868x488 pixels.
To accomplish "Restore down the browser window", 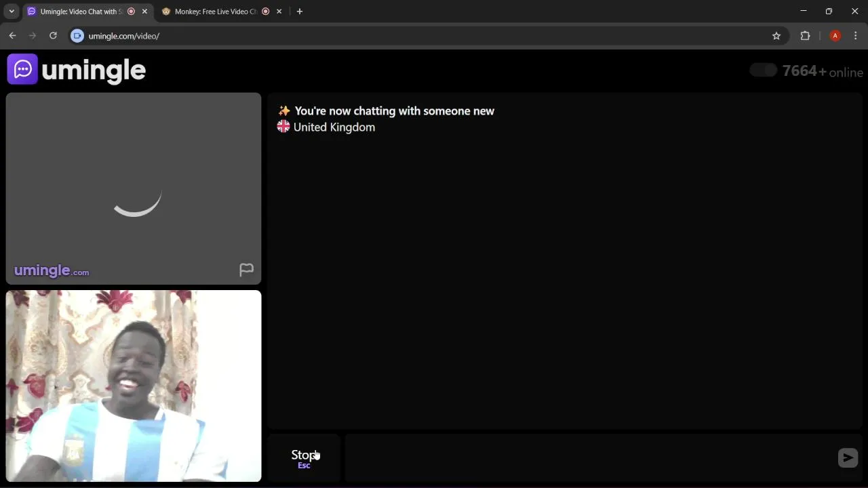I will (x=829, y=12).
